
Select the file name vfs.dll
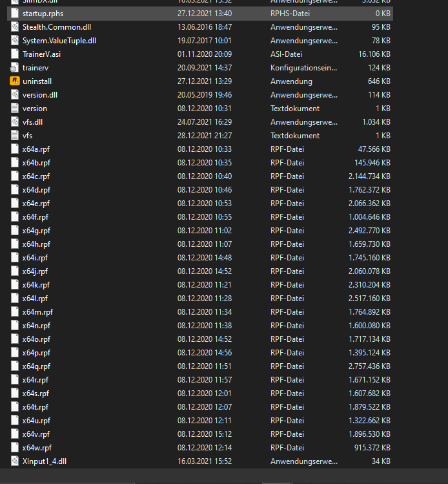coord(32,122)
